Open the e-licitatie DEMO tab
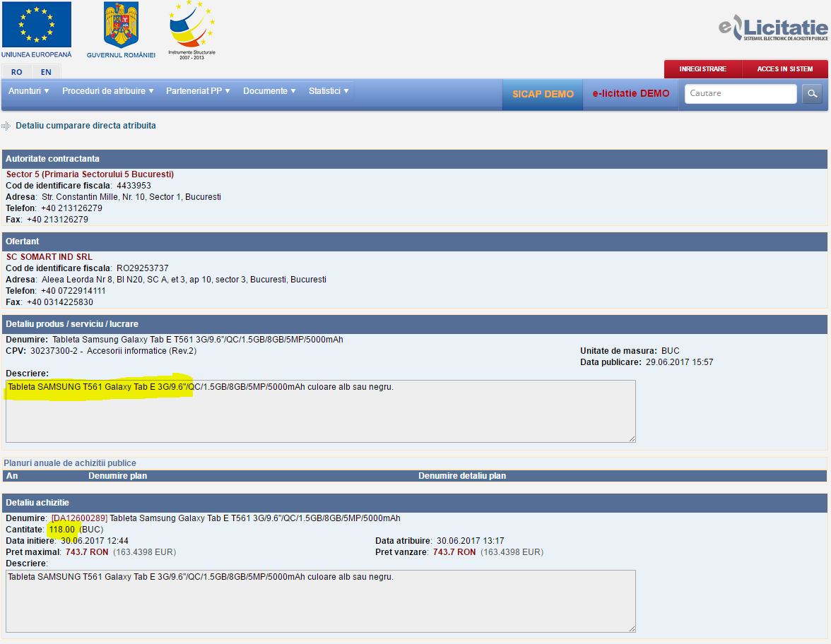The height and width of the screenshot is (644, 831). pos(630,94)
